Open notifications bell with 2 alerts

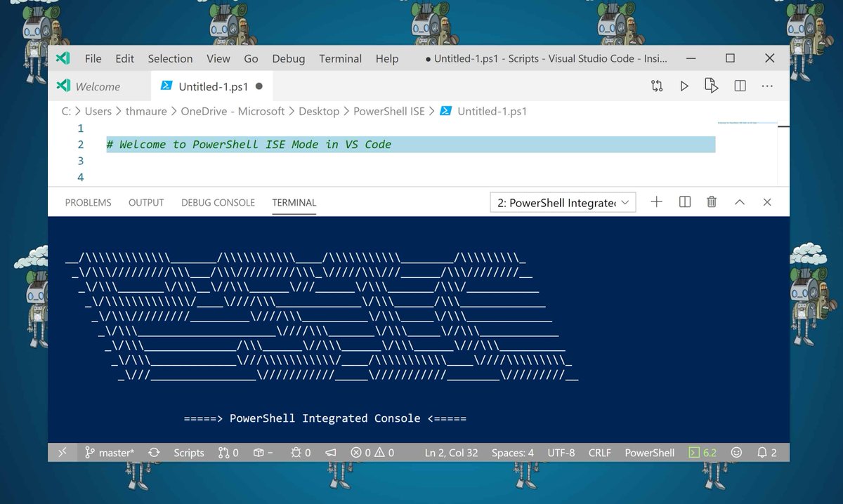[766, 453]
